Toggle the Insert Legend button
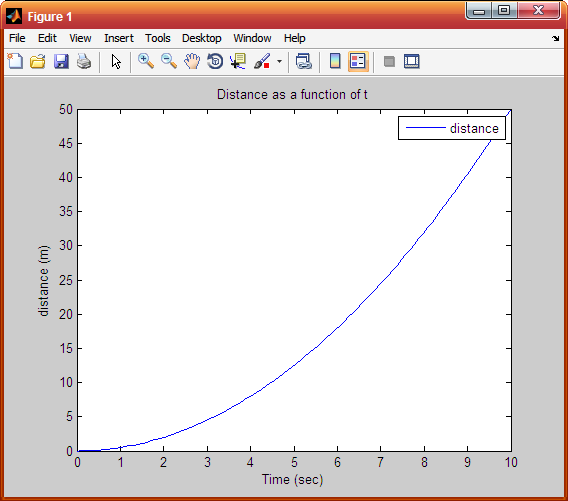The height and width of the screenshot is (501, 568). 358,61
